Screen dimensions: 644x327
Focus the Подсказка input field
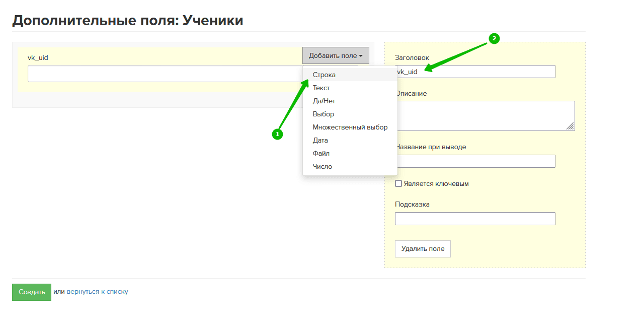point(474,219)
